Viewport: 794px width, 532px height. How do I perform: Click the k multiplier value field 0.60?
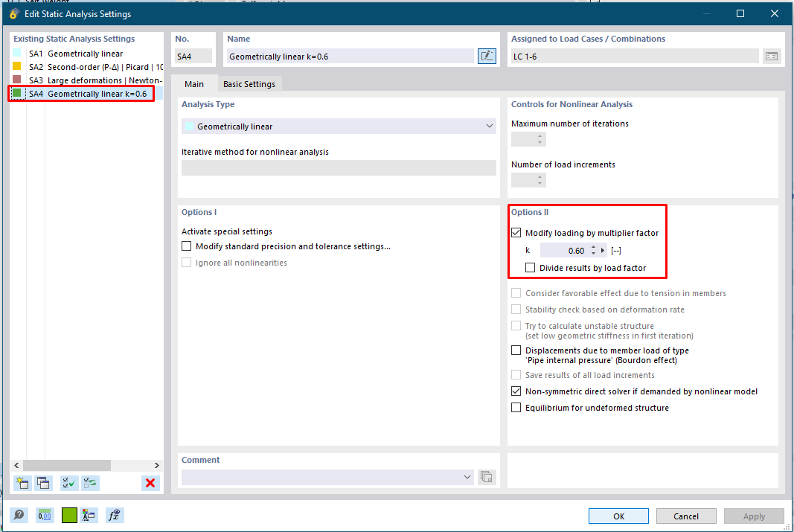[565, 250]
